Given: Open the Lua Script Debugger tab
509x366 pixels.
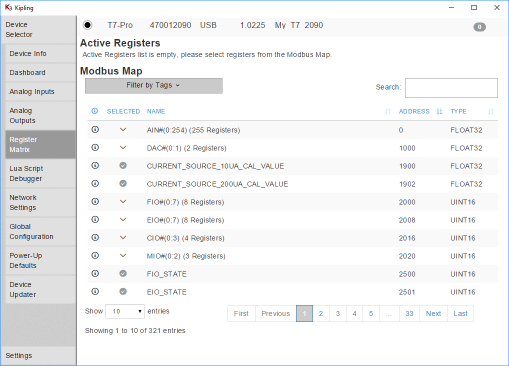Looking at the screenshot, I should click(x=41, y=174).
